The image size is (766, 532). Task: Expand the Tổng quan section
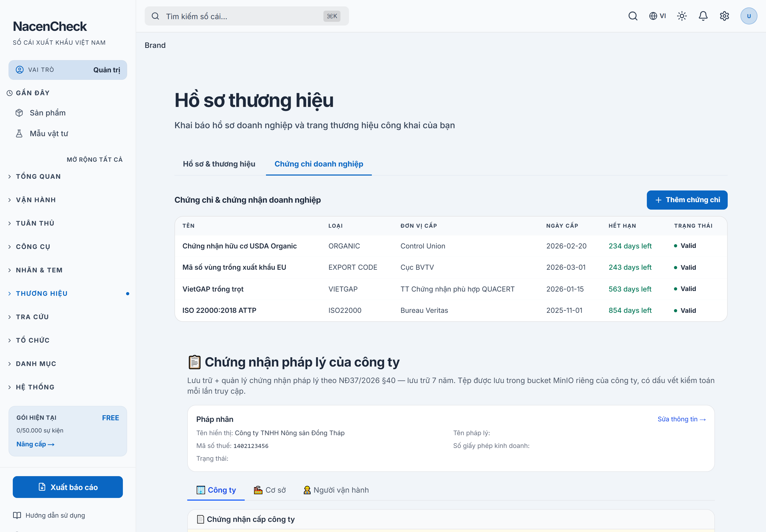coord(68,176)
